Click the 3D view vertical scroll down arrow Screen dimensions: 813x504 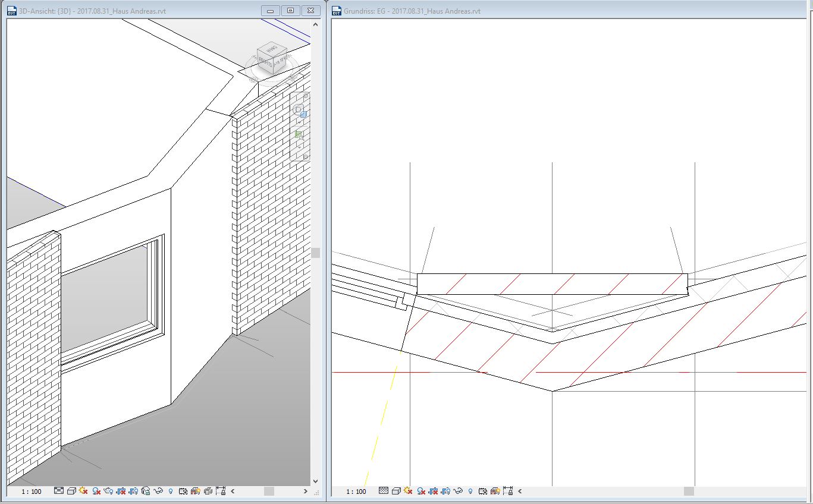315,481
